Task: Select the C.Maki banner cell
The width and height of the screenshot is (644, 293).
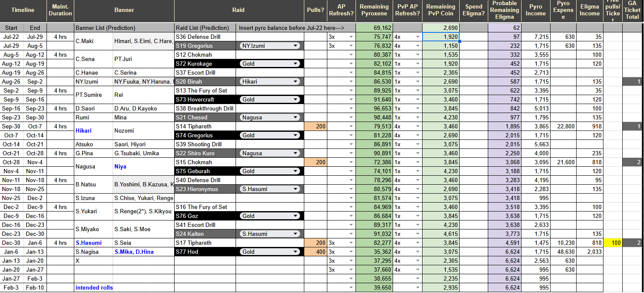Action: pyautogui.click(x=93, y=41)
